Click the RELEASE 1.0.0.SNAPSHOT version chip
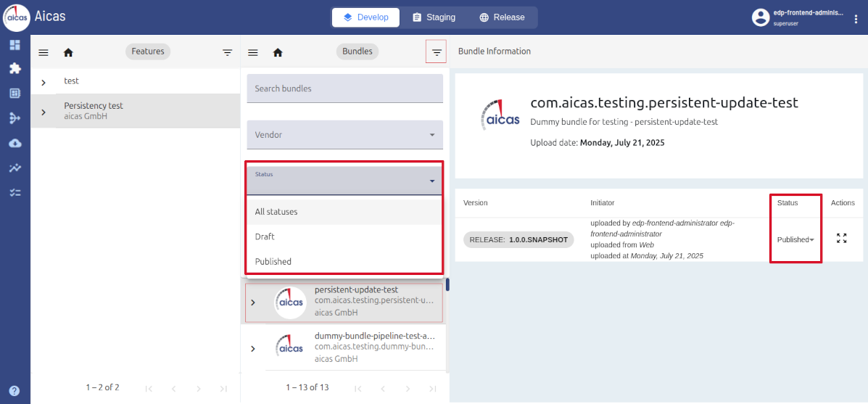The width and height of the screenshot is (868, 404). pos(518,239)
